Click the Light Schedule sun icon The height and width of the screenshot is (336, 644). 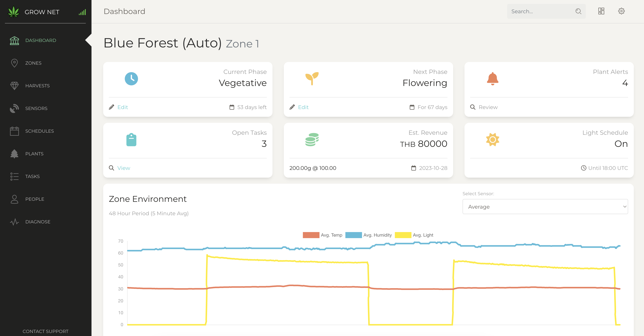point(492,139)
